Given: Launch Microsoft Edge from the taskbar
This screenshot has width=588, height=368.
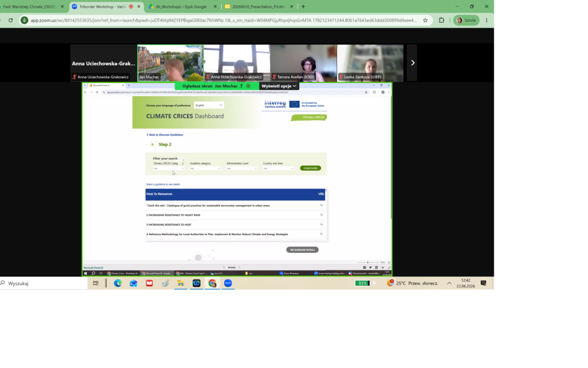Looking at the screenshot, I should (x=118, y=283).
